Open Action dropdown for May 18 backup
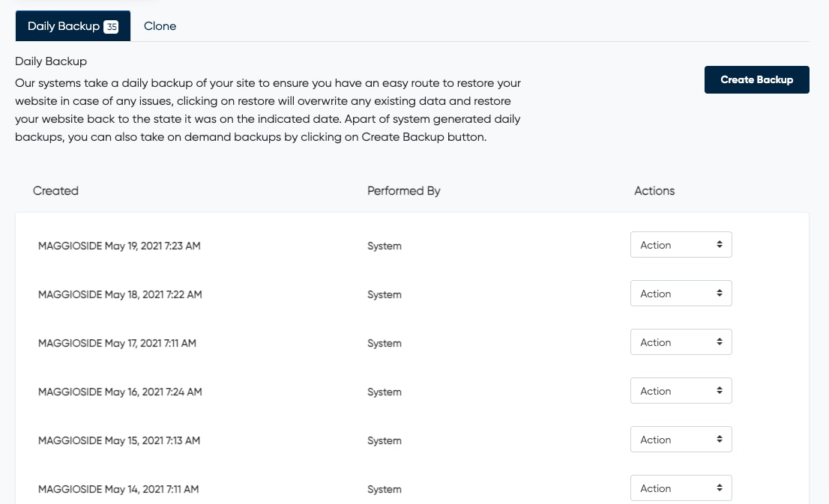Image resolution: width=829 pixels, height=504 pixels. tap(681, 294)
